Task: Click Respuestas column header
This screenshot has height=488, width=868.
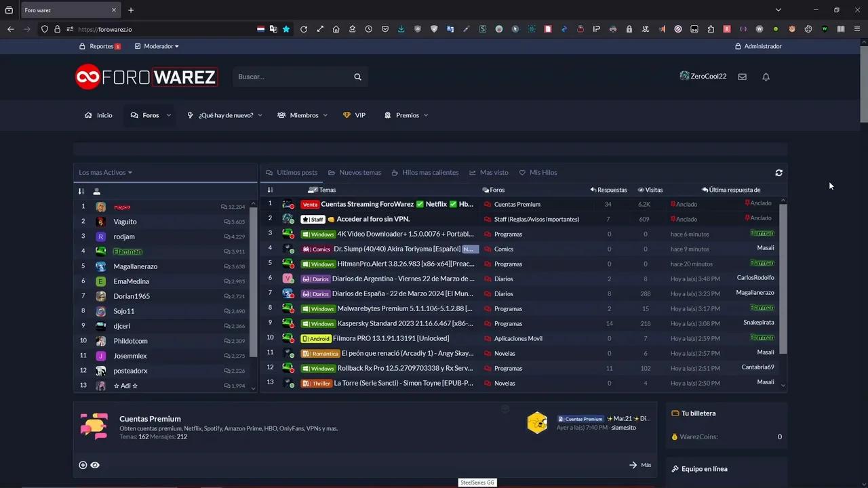Action: 608,190
